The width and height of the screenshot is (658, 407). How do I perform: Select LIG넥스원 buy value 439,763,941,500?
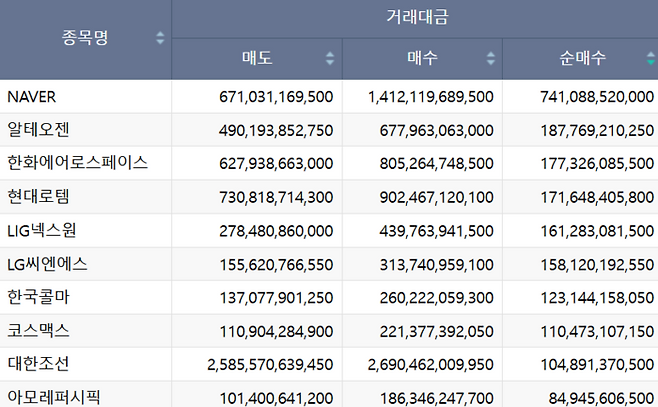(x=436, y=231)
